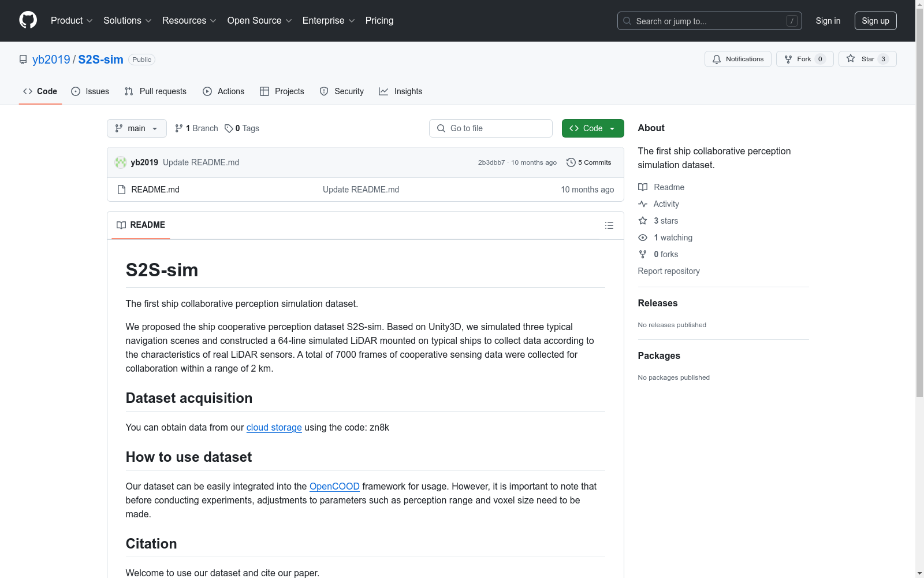924x578 pixels.
Task: Open the Security tab
Action: click(x=342, y=91)
